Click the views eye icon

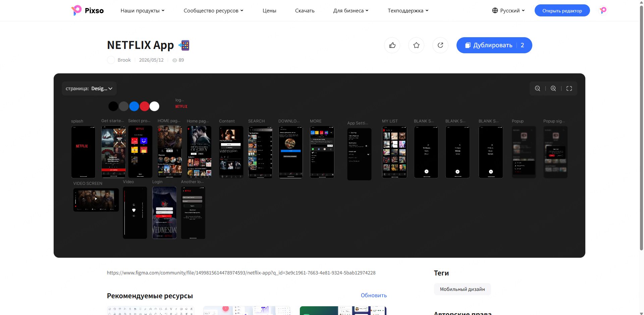(174, 60)
